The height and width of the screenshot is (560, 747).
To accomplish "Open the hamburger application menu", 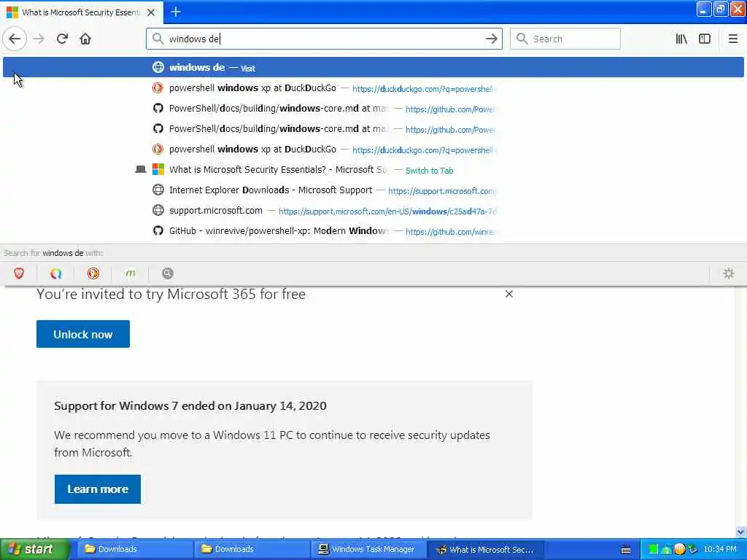I will [732, 39].
